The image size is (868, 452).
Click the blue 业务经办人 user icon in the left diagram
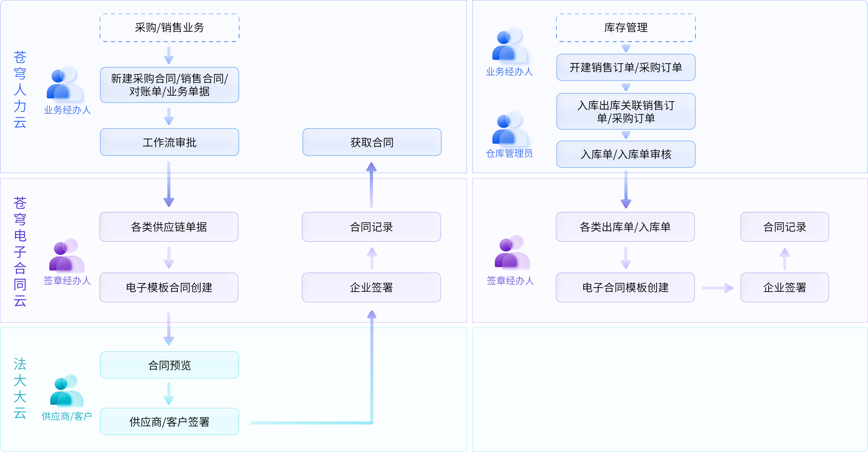(64, 83)
